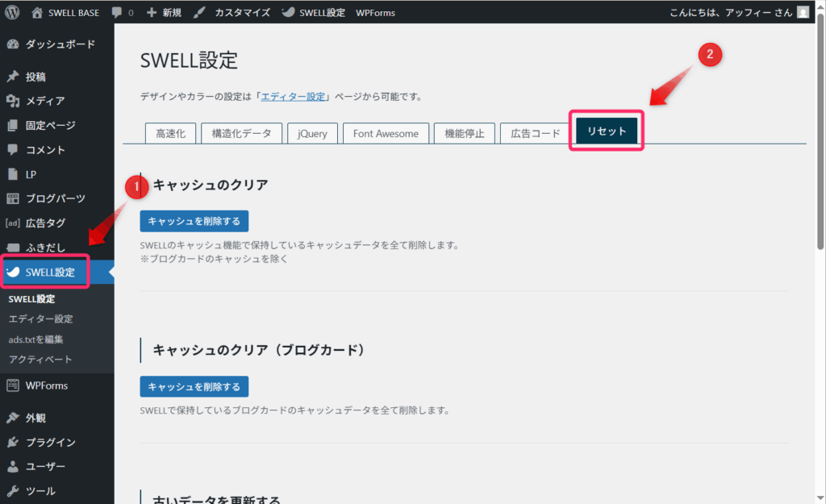Open カスタマイズ brush icon in admin bar
The image size is (826, 504).
[x=199, y=13]
